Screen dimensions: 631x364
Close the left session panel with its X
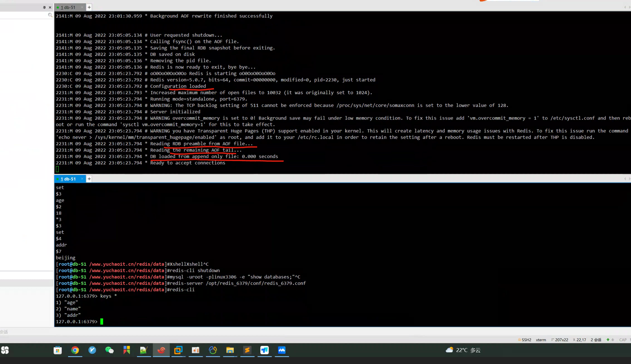coord(50,7)
